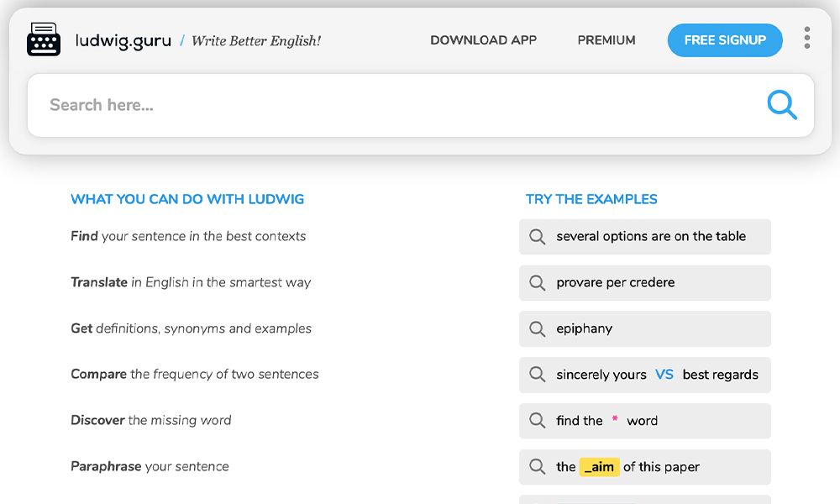Image resolution: width=840 pixels, height=504 pixels.
Task: Click the blue VS compare label
Action: click(664, 375)
